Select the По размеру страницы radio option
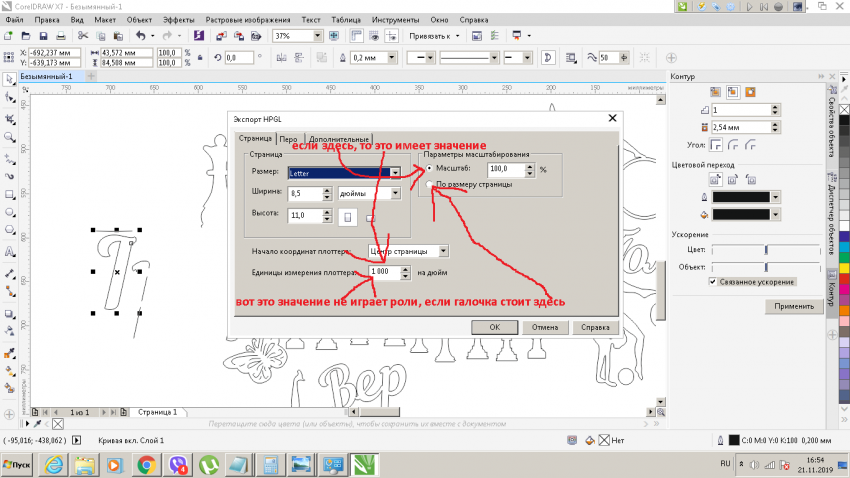Image resolution: width=850 pixels, height=478 pixels. coord(430,185)
